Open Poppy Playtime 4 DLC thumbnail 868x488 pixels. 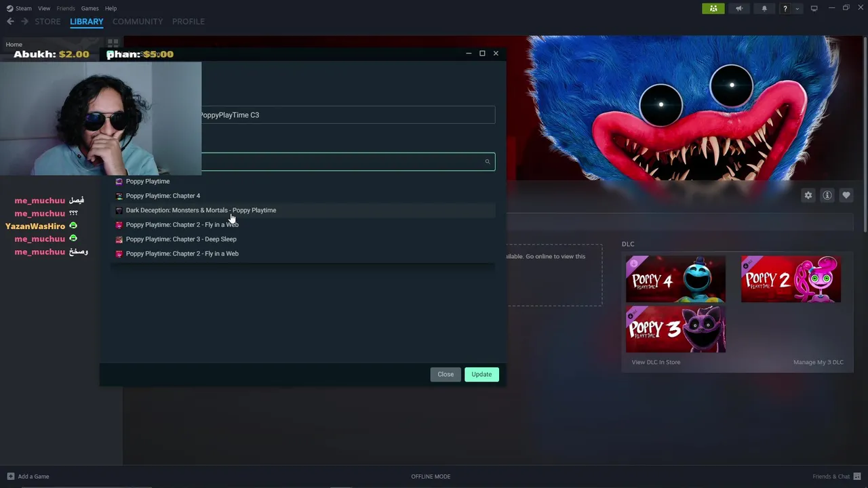point(675,279)
